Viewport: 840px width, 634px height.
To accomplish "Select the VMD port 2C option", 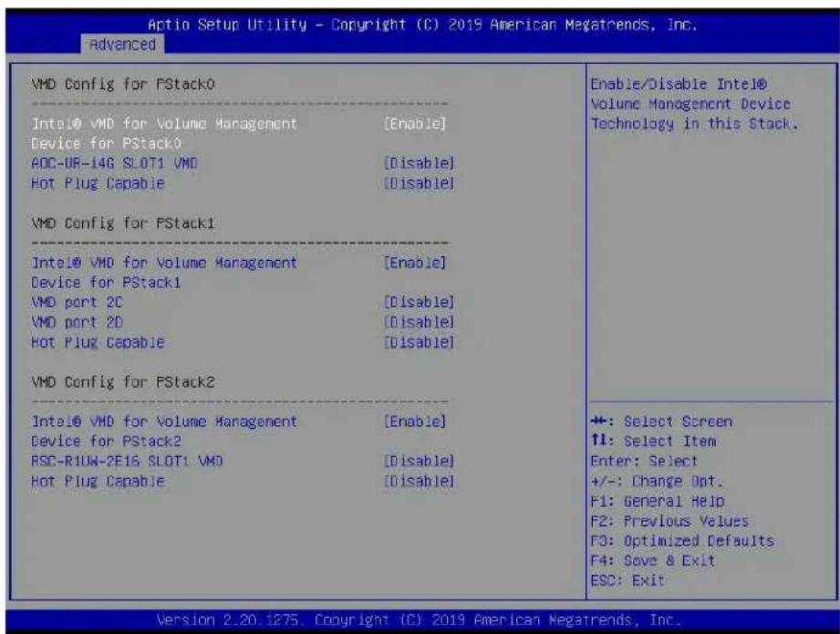I will tap(77, 302).
